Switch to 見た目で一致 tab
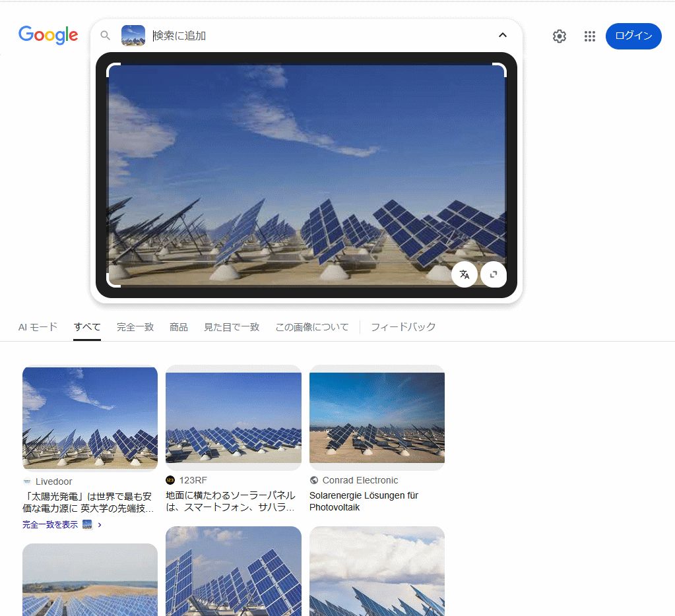Image resolution: width=675 pixels, height=616 pixels. click(x=232, y=327)
